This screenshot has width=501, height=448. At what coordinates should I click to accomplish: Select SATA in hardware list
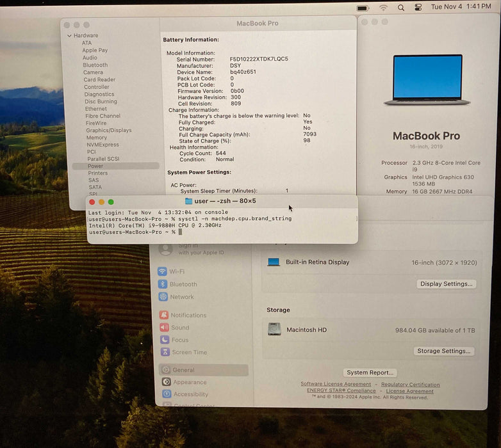(x=95, y=187)
